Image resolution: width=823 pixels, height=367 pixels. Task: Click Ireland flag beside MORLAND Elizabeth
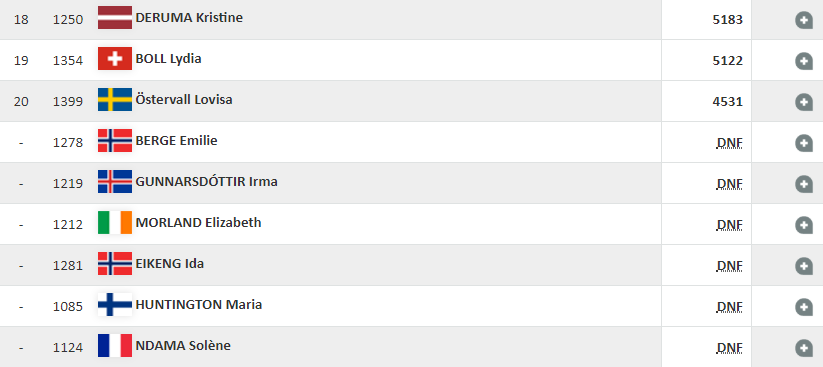click(115, 222)
